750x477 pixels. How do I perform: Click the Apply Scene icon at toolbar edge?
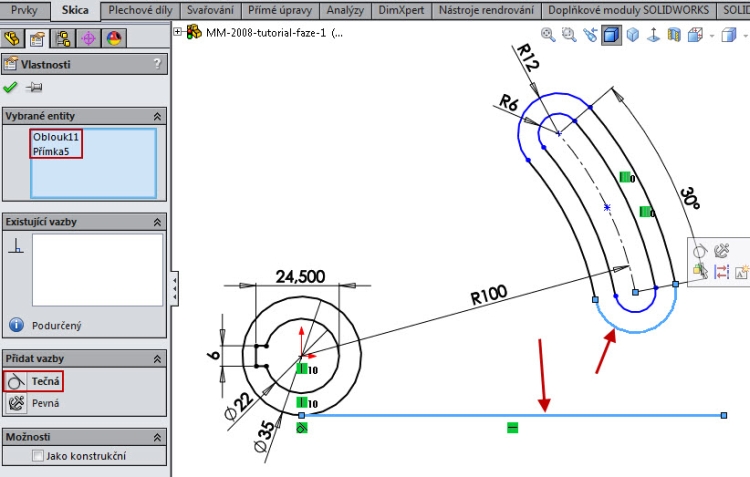pyautogui.click(x=728, y=34)
